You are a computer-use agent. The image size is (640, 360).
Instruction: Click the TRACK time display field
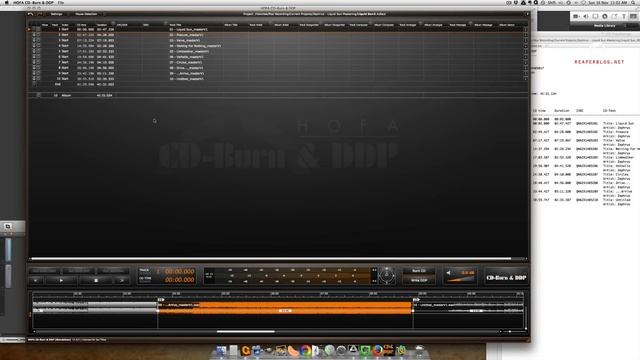coord(180,271)
